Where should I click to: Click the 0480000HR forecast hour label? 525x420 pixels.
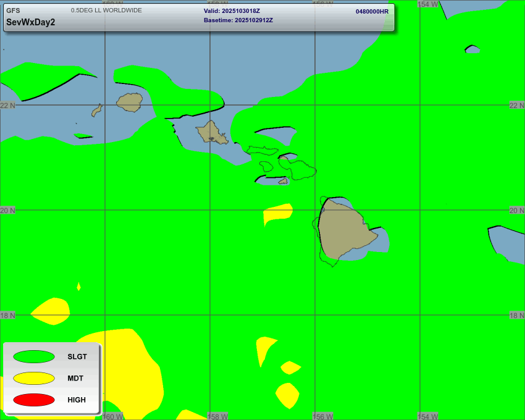pyautogui.click(x=372, y=12)
